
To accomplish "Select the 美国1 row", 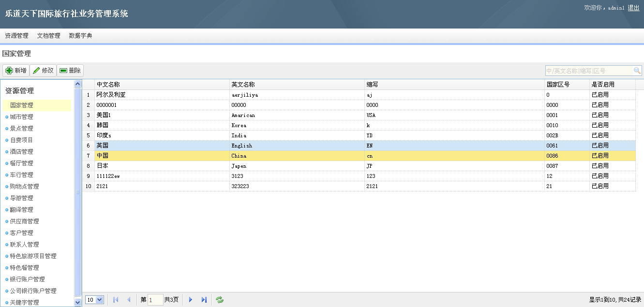I will tap(359, 115).
